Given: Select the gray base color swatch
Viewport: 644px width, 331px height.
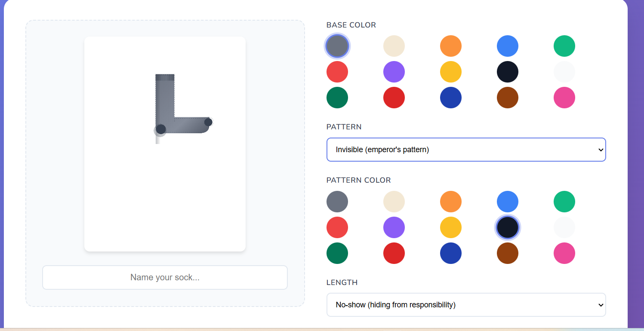Looking at the screenshot, I should click(x=337, y=46).
